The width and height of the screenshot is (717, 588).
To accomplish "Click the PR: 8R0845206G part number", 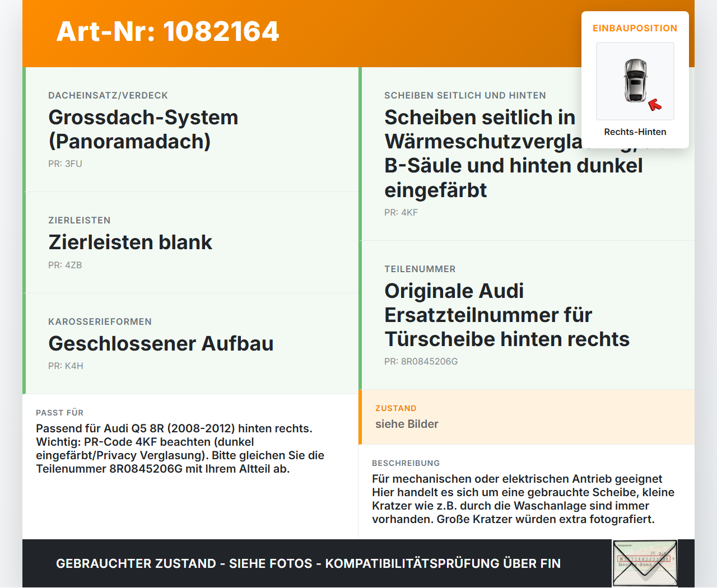I will tap(421, 361).
